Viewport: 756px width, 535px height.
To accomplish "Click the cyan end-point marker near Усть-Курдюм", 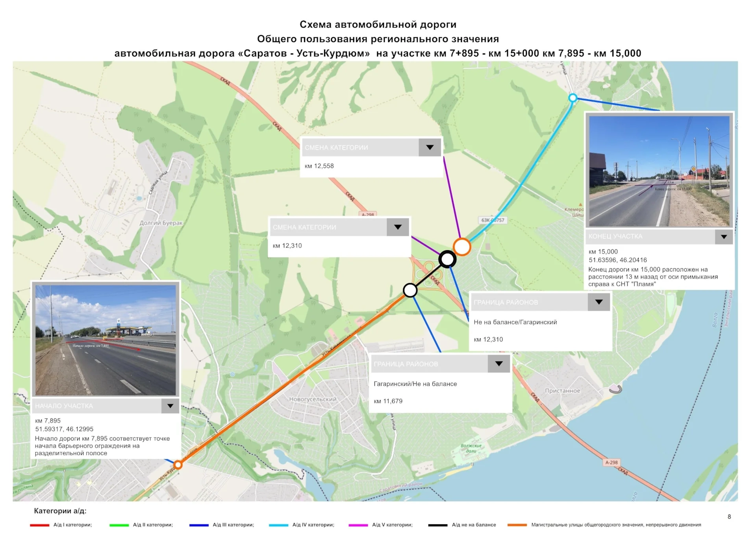I will [x=573, y=98].
